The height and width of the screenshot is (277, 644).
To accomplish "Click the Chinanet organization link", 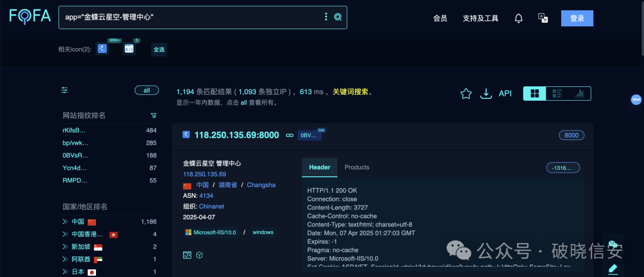I will [212, 207].
